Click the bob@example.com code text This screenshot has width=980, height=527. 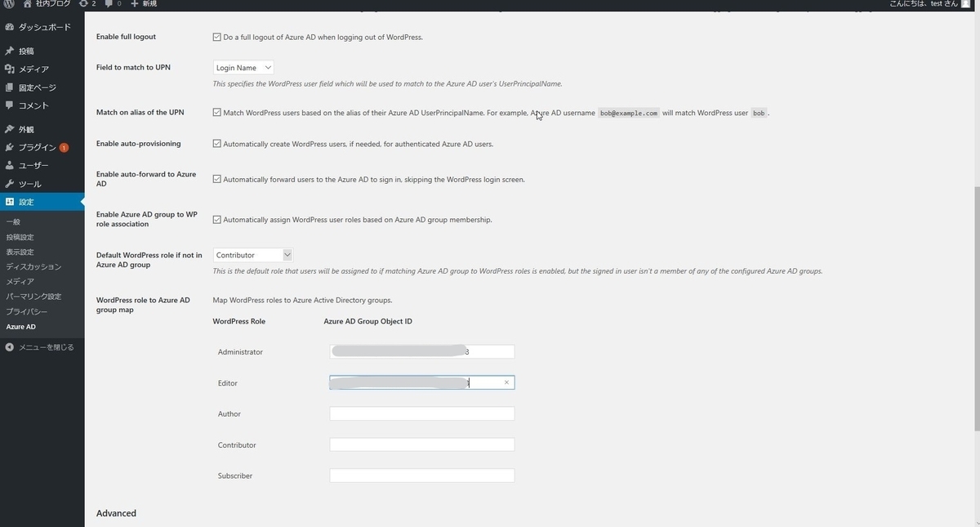point(628,113)
